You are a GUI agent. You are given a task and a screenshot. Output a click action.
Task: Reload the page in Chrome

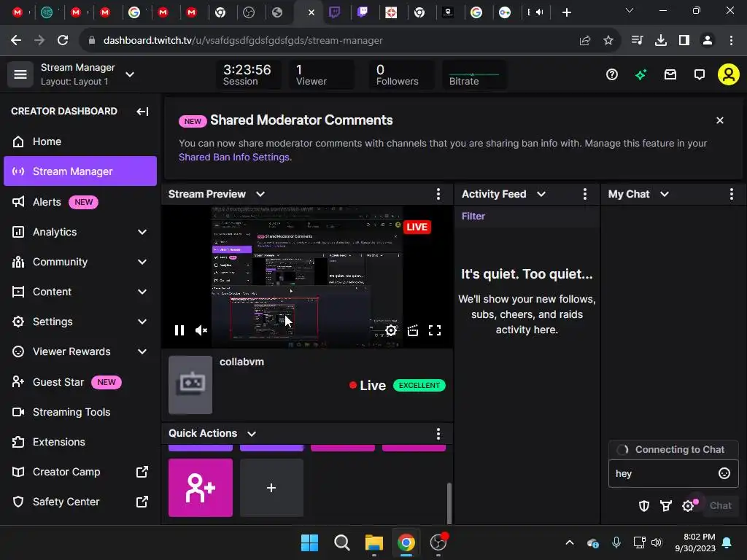tap(63, 41)
